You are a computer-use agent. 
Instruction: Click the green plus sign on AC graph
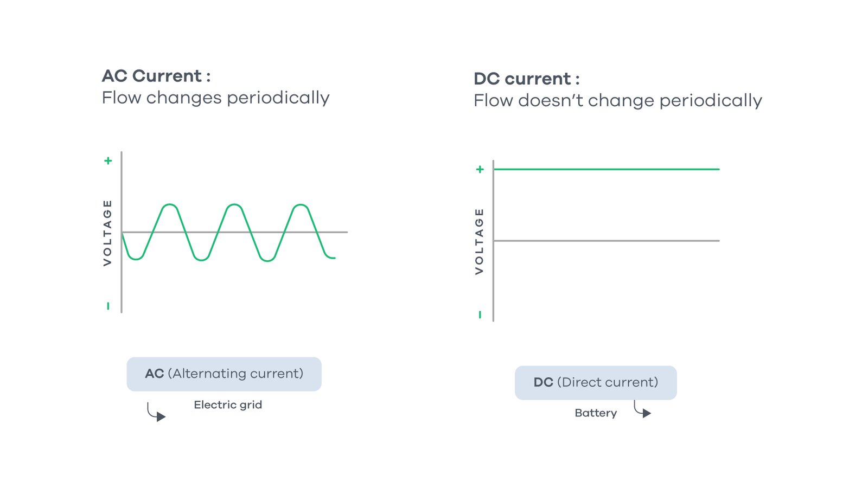(x=108, y=160)
